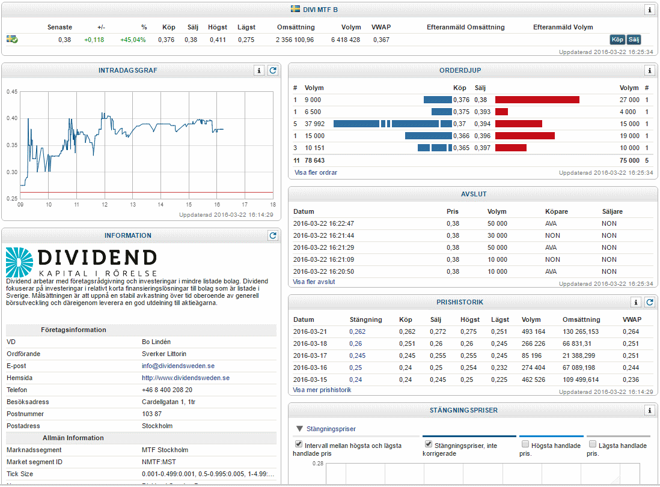The width and height of the screenshot is (660, 487).
Task: Click closing price 0,25 for 2016-03-16
Action: tap(356, 367)
